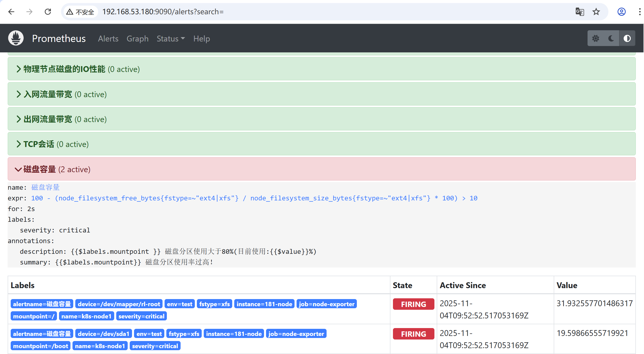644x354 pixels.
Task: Expand the TCP会话 alert group
Action: point(39,144)
